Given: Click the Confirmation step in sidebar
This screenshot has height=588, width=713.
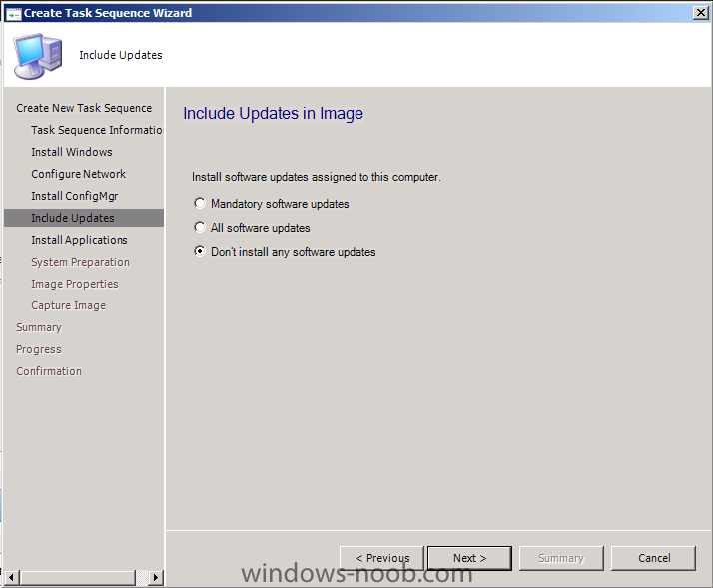Looking at the screenshot, I should pyautogui.click(x=49, y=371).
